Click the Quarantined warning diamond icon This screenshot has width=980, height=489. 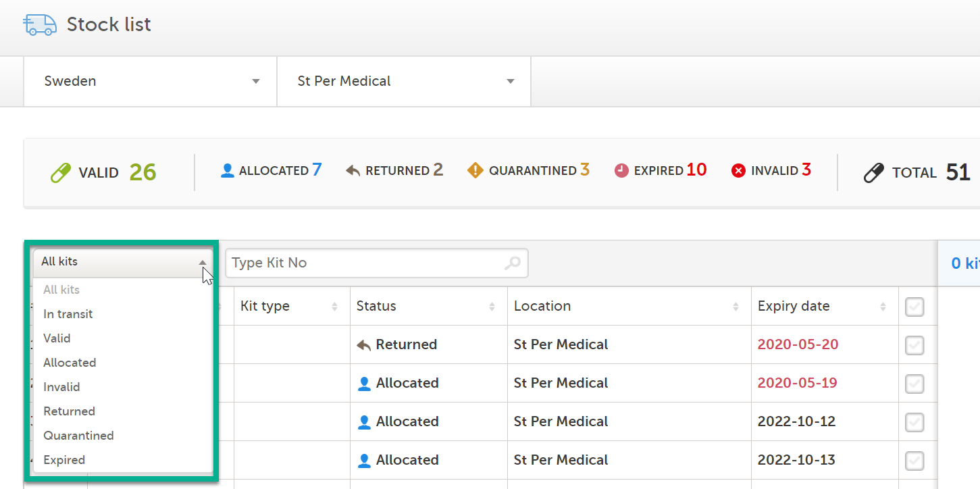click(x=475, y=171)
